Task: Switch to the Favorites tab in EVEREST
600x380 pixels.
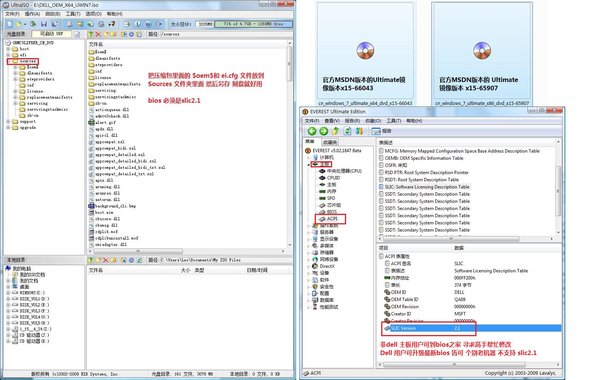Action: point(330,142)
